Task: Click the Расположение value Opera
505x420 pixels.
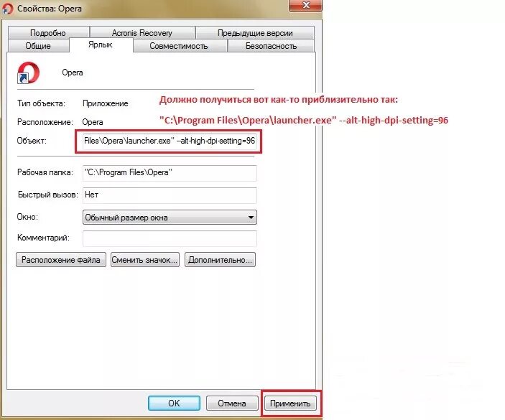Action: pyautogui.click(x=93, y=122)
